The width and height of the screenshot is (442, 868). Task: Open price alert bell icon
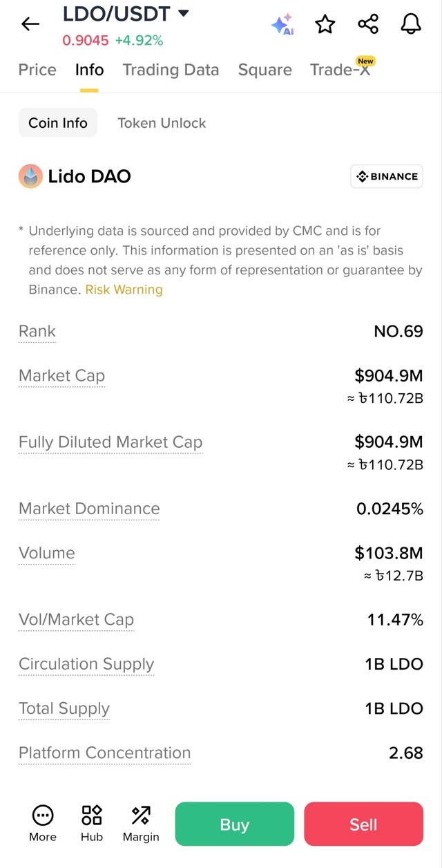point(411,25)
